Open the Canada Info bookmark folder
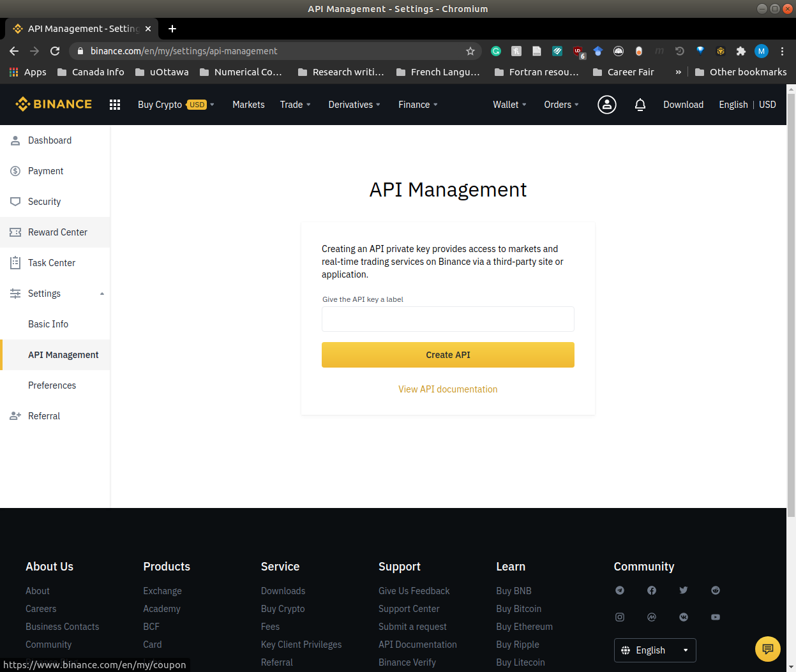The width and height of the screenshot is (796, 672). tap(91, 72)
